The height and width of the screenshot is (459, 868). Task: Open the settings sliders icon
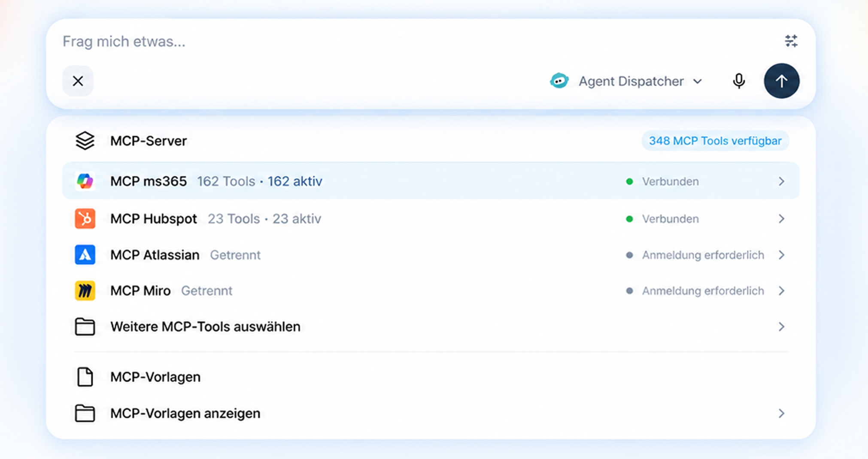pyautogui.click(x=791, y=41)
